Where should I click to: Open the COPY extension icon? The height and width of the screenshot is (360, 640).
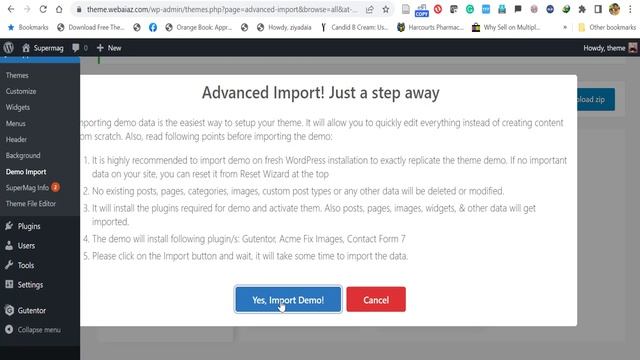pos(421,10)
